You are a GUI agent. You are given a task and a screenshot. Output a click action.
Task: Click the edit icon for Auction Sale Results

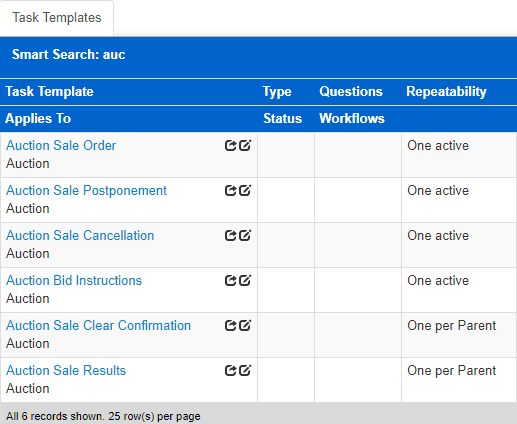(x=245, y=370)
